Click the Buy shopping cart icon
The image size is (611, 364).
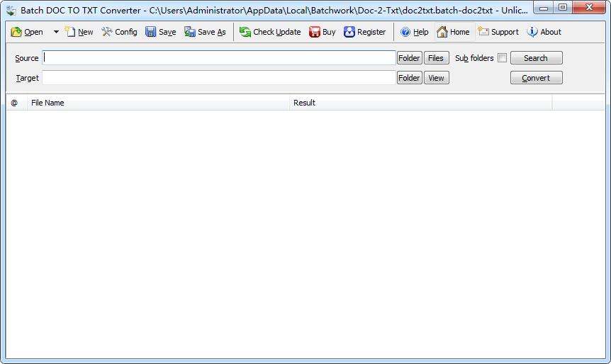[315, 32]
